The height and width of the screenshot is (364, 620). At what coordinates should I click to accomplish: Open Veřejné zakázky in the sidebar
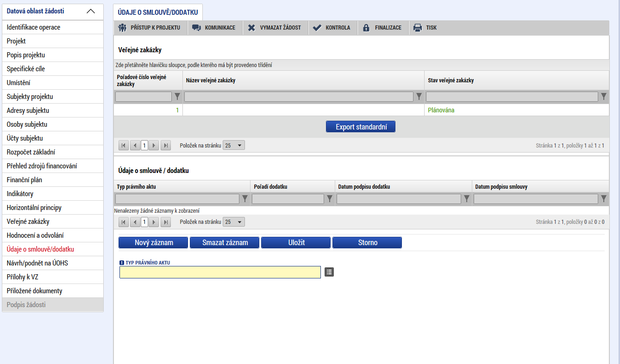pyautogui.click(x=53, y=222)
